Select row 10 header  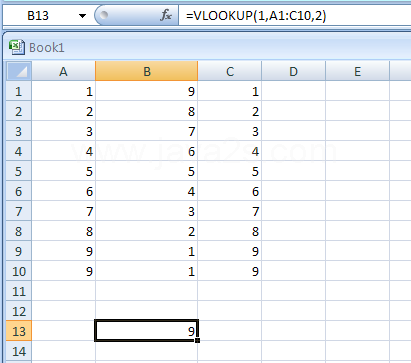19,271
